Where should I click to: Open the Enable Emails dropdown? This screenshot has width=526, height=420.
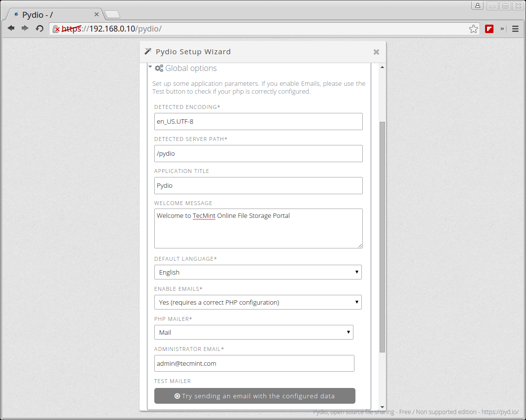point(258,302)
